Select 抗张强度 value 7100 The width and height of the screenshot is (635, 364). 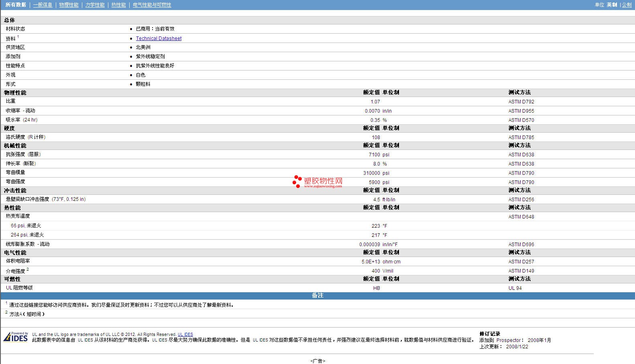(x=374, y=155)
